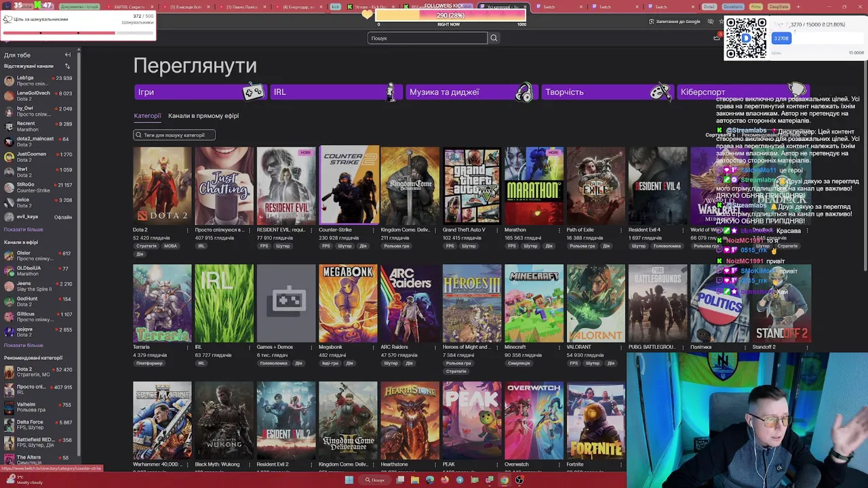Click the Шутер tag under Counter-Strike
The width and height of the screenshot is (868, 488).
[344, 246]
